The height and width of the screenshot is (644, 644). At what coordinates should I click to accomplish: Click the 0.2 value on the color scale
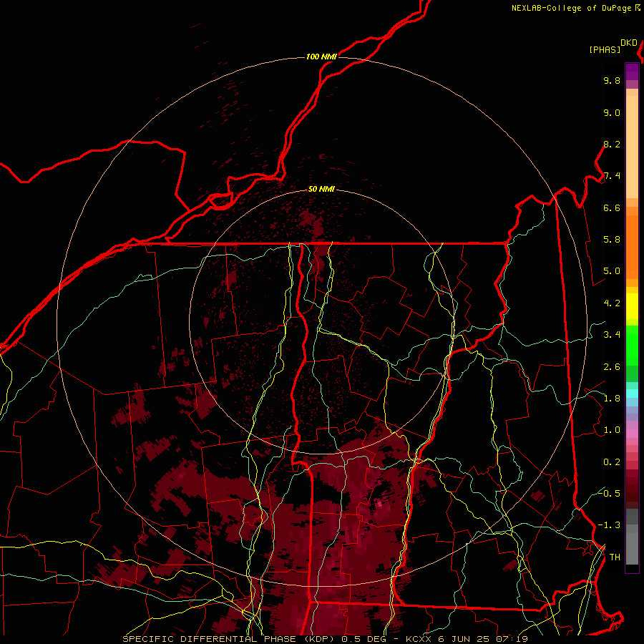612,462
